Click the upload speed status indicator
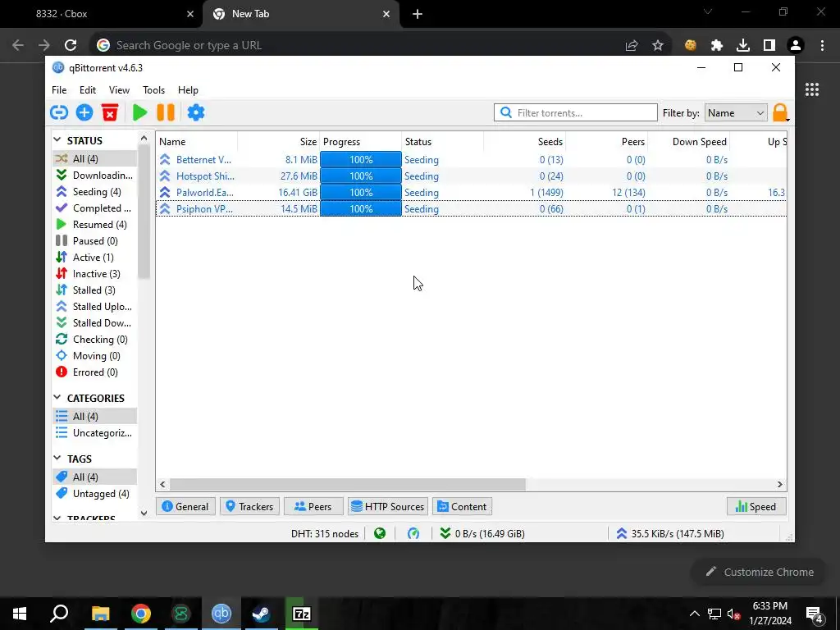The image size is (840, 630). [669, 533]
